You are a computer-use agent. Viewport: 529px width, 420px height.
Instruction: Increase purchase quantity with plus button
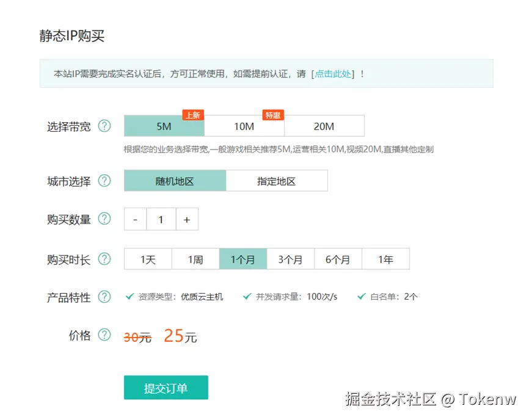pyautogui.click(x=187, y=219)
